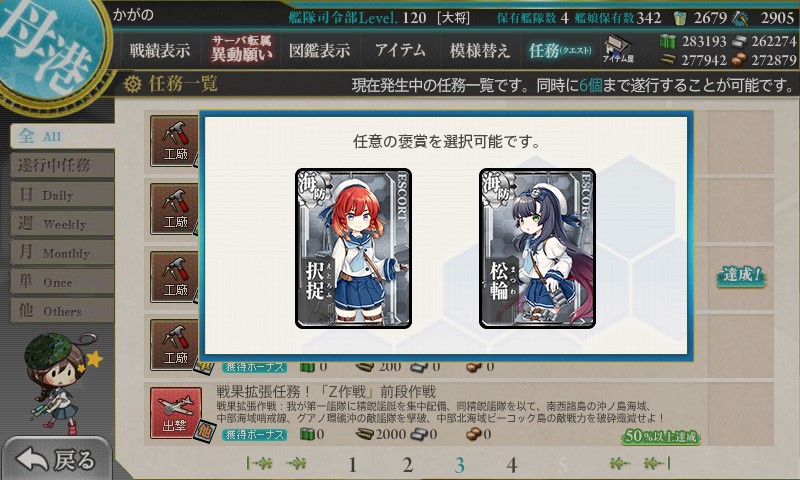Click the top arsenal (工廠) quest icon
Viewport: 800px width, 480px height.
coord(174,141)
